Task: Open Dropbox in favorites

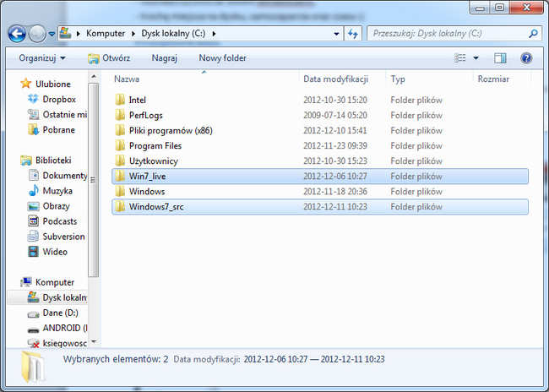Action: pyautogui.click(x=52, y=100)
